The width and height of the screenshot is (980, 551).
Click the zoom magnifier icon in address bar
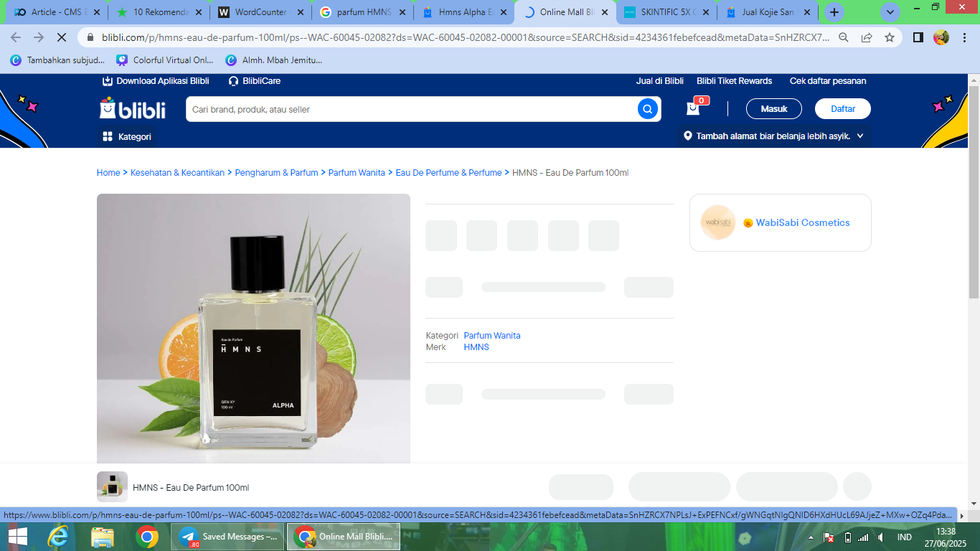844,37
